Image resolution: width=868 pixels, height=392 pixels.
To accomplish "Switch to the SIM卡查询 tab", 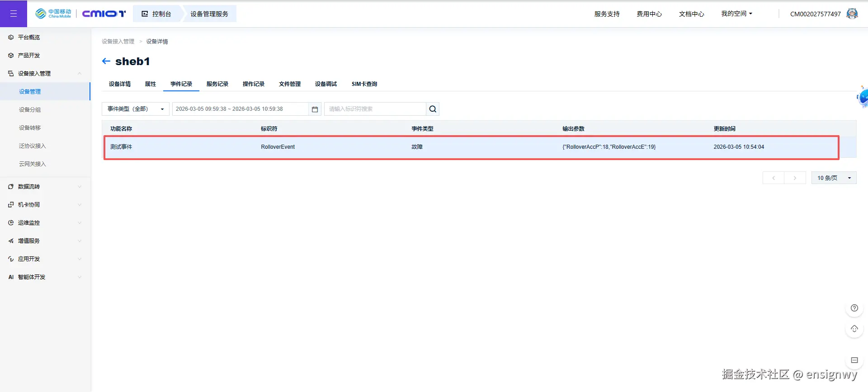I will pyautogui.click(x=364, y=84).
